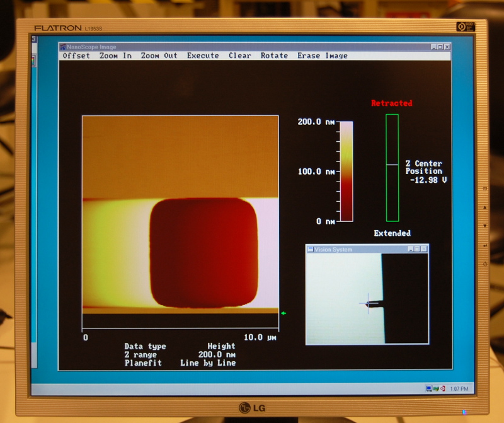Click the green scan line arrow marker

click(283, 313)
